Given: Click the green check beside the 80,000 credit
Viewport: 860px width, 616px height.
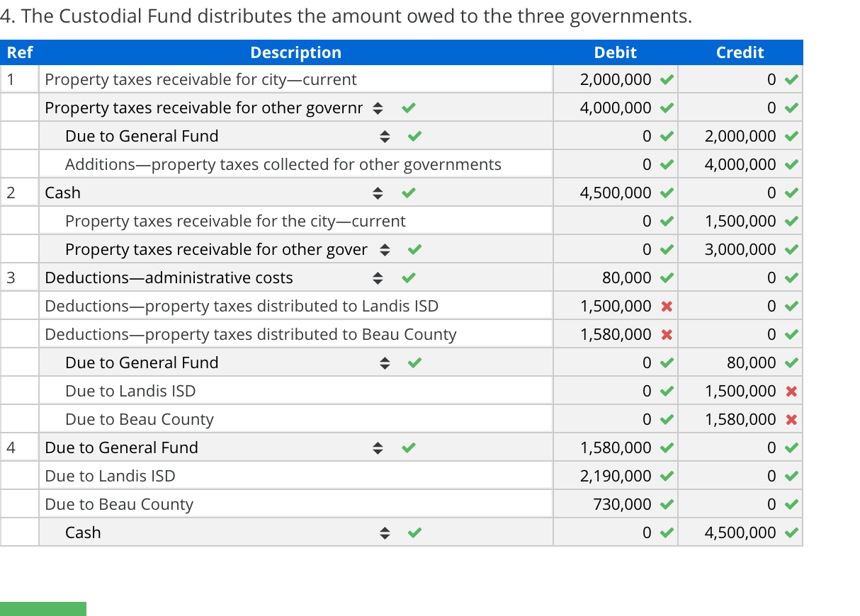Looking at the screenshot, I should coord(792,363).
